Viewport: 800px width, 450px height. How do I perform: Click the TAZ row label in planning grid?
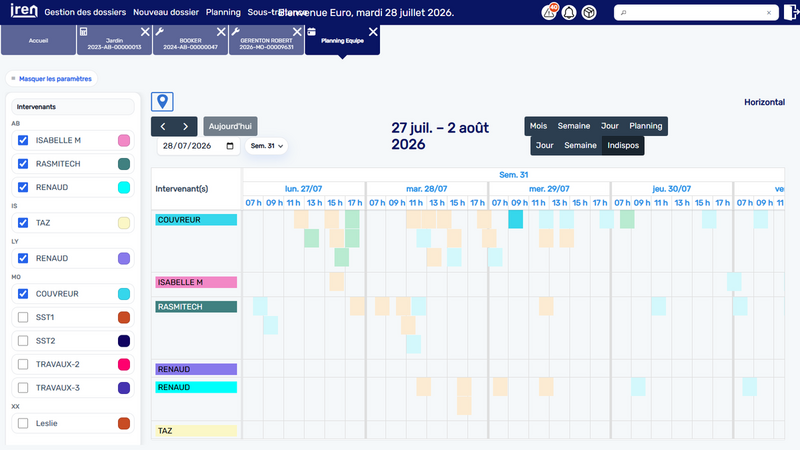pos(196,431)
